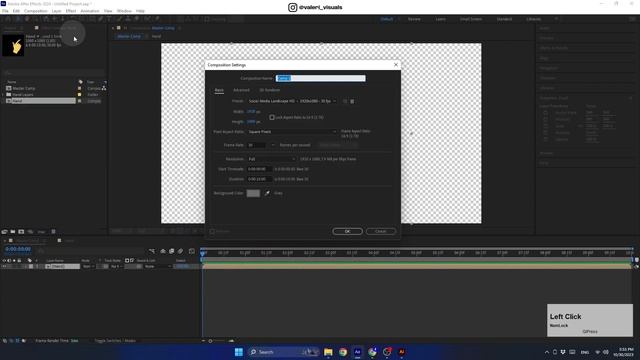
Task: Click the Hand comp thumbnail preview
Action: [13, 45]
